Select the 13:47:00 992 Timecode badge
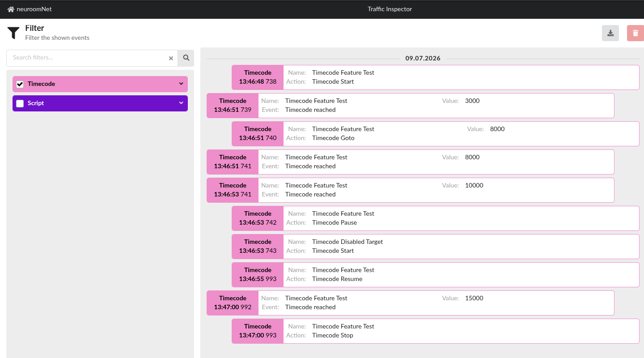This screenshot has height=358, width=644. pyautogui.click(x=233, y=303)
